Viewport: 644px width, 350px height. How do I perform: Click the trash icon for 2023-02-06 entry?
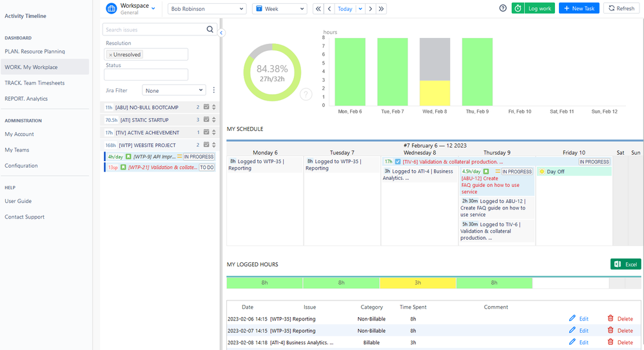coord(610,318)
